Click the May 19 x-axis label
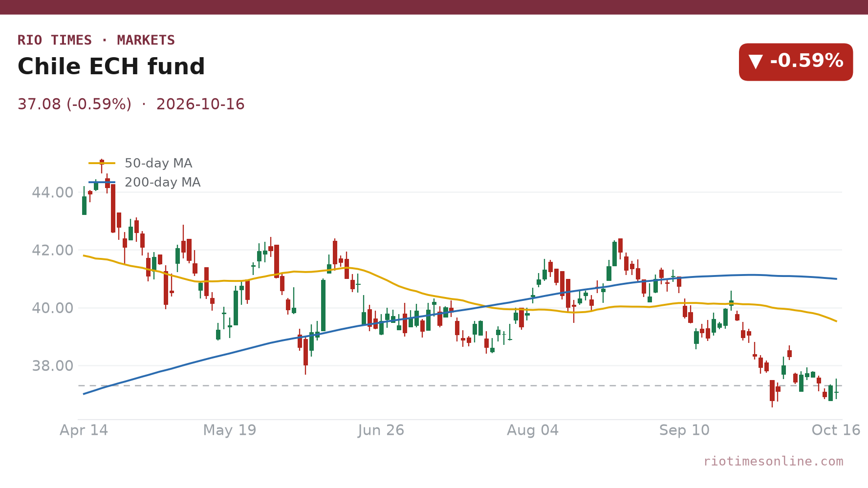868x488 pixels. 230,430
